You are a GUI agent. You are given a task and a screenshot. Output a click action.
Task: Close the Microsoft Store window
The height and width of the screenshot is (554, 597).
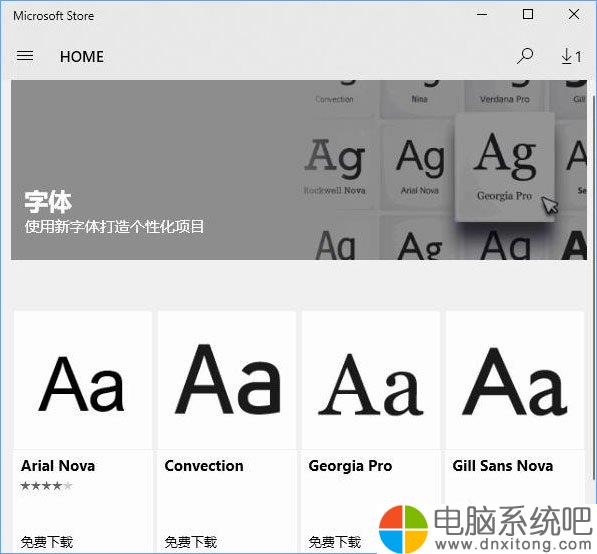[574, 15]
